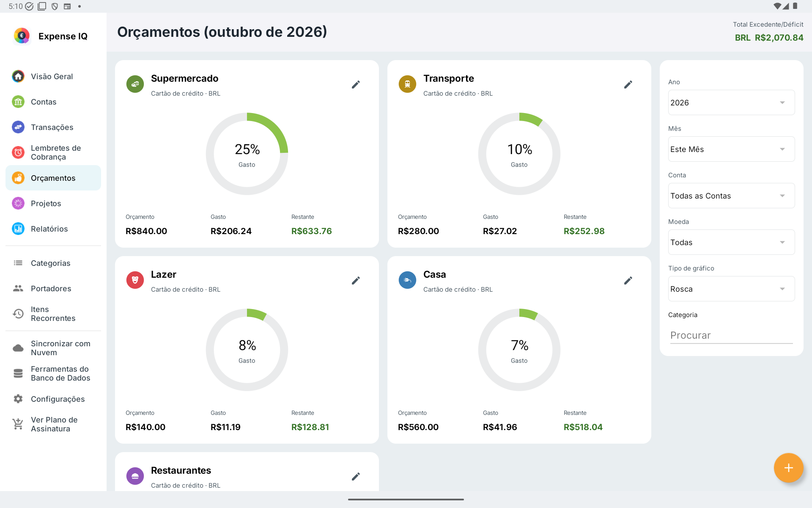Open edit for Restaurantes budget
The height and width of the screenshot is (508, 812).
[x=356, y=477]
